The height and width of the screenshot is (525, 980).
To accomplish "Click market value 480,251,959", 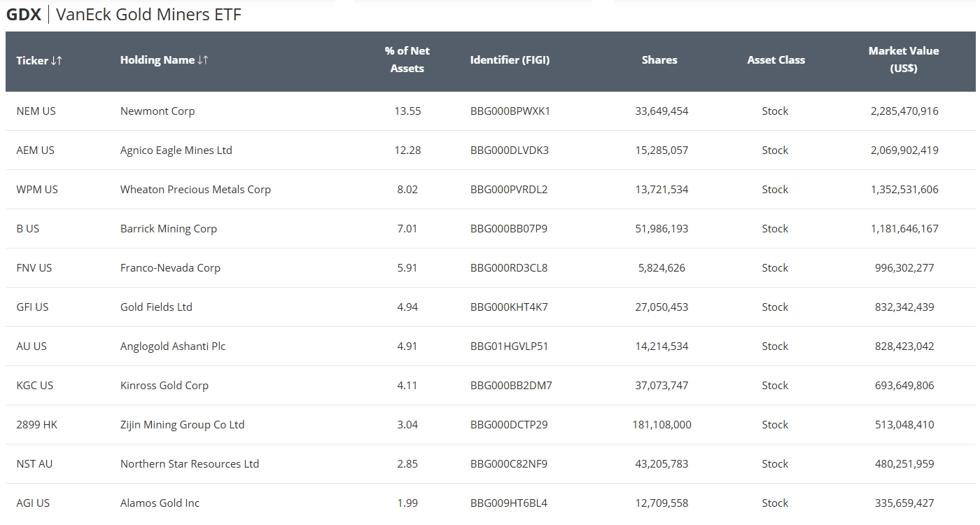I will [x=904, y=464].
